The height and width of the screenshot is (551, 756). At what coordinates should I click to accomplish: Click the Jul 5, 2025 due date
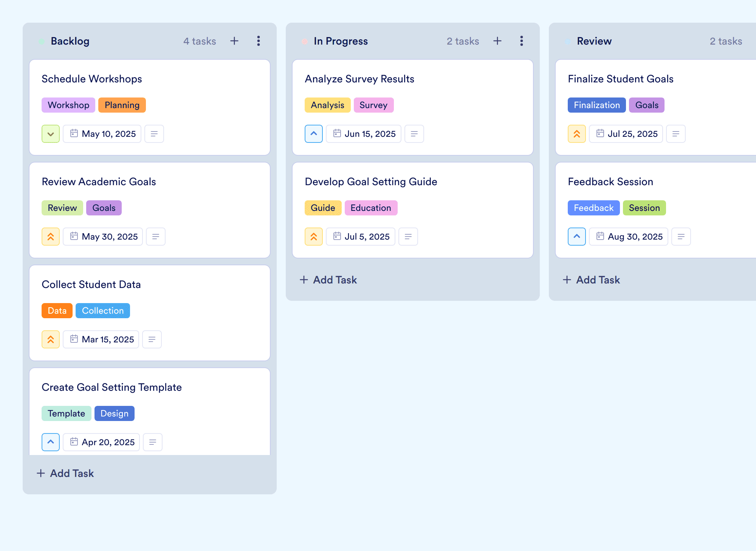tap(361, 237)
